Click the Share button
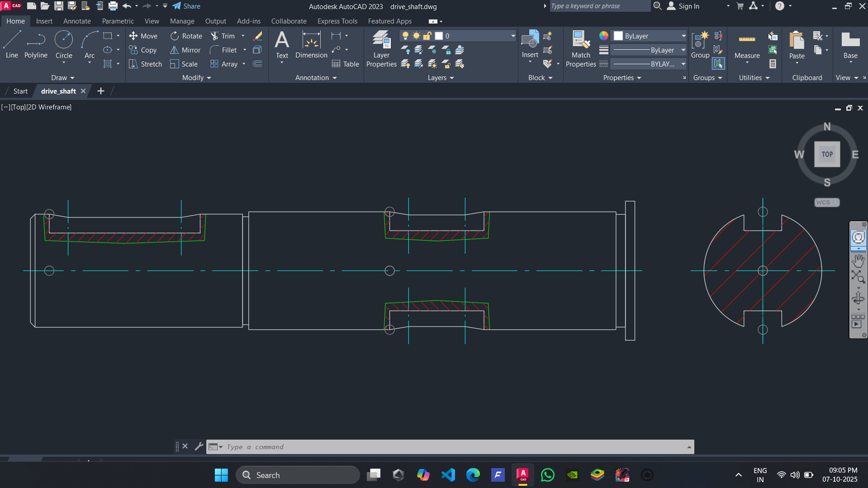The image size is (868, 488). 186,6
